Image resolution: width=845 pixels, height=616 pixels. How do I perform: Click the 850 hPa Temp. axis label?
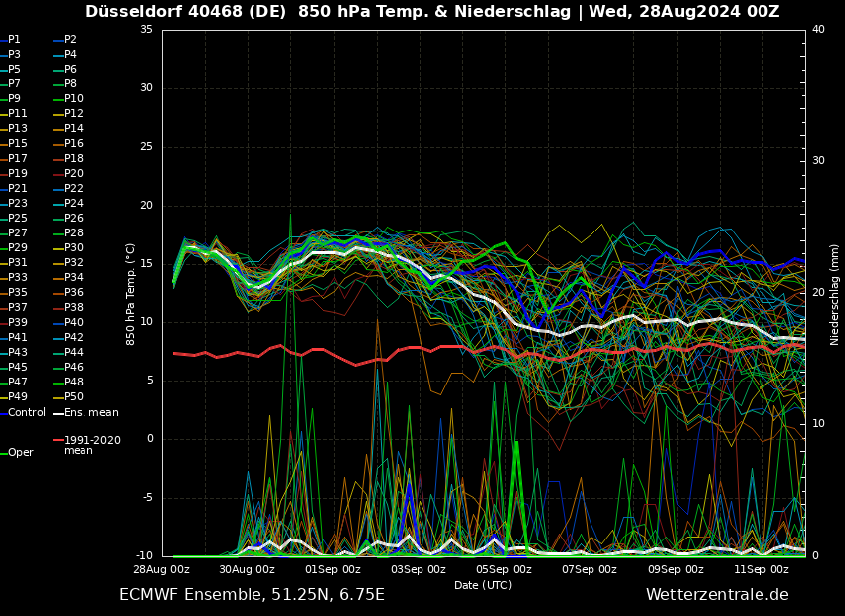(x=131, y=294)
